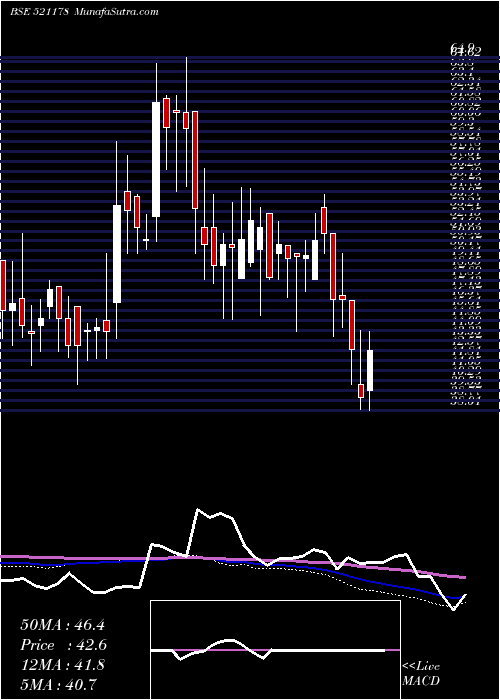Click the MunafaSutra.com site label
Viewport: 500px width, 700px height.
pyautogui.click(x=117, y=12)
